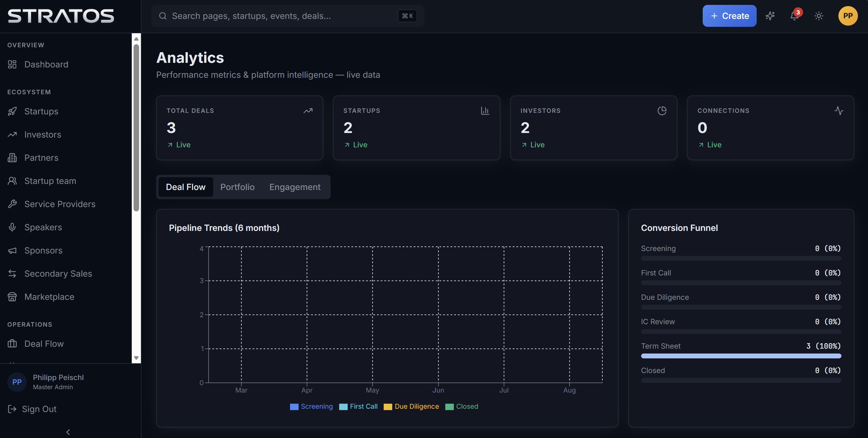Viewport: 868px width, 438px height.
Task: Click the Live indicator on Investors card
Action: 533,145
